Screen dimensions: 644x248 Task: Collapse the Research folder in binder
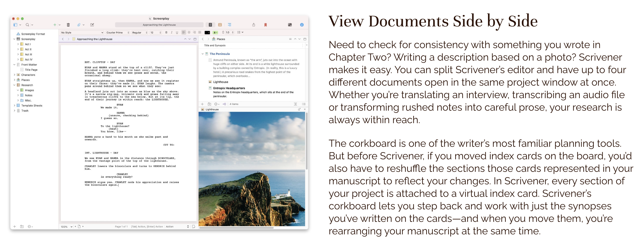[14, 85]
